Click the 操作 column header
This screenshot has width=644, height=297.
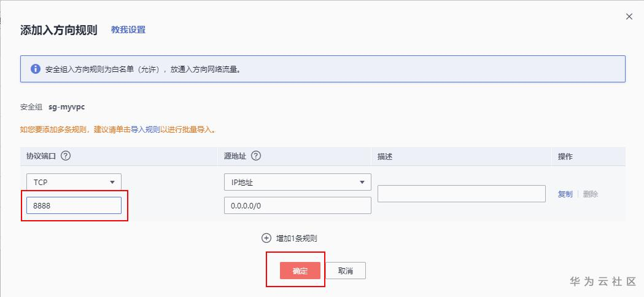[565, 157]
